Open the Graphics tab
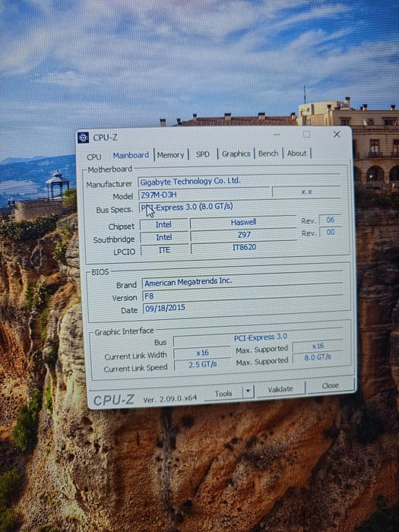The width and height of the screenshot is (399, 532). 236,154
